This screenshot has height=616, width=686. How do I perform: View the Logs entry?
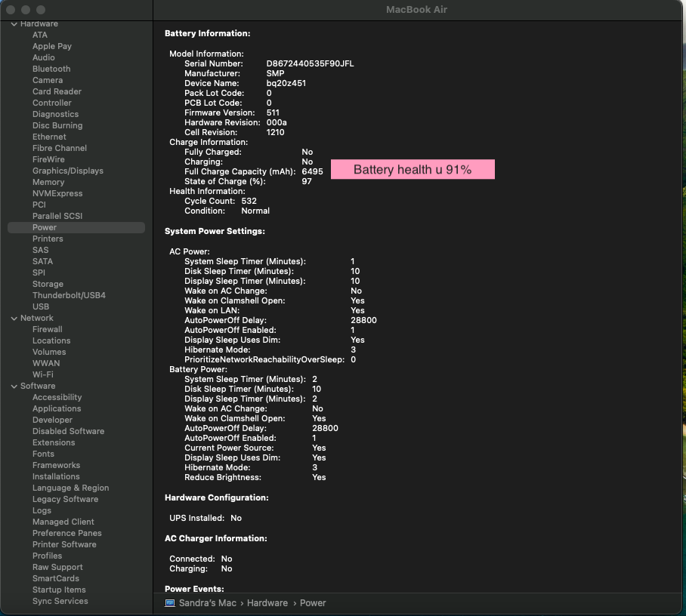click(42, 511)
